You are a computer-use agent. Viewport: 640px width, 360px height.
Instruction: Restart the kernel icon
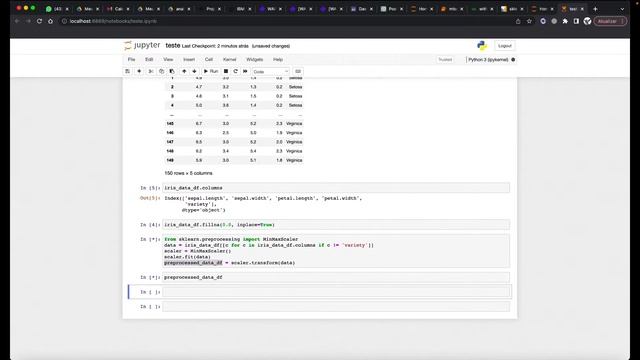[x=236, y=71]
